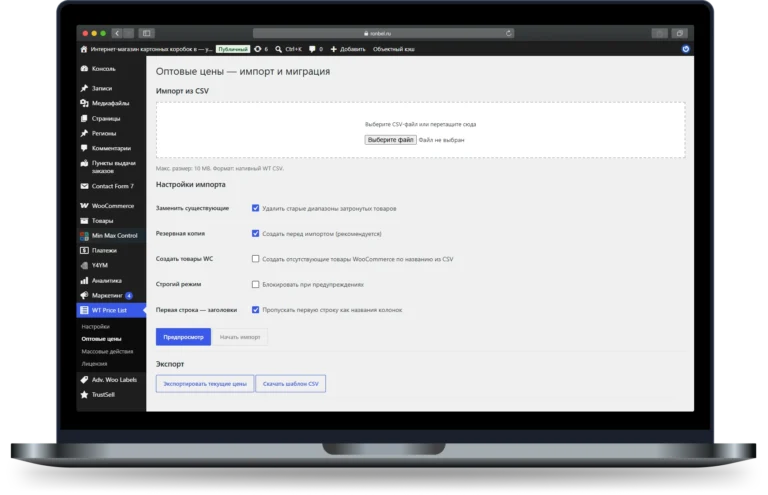
Task: Click the Публичный status badge
Action: pos(233,49)
